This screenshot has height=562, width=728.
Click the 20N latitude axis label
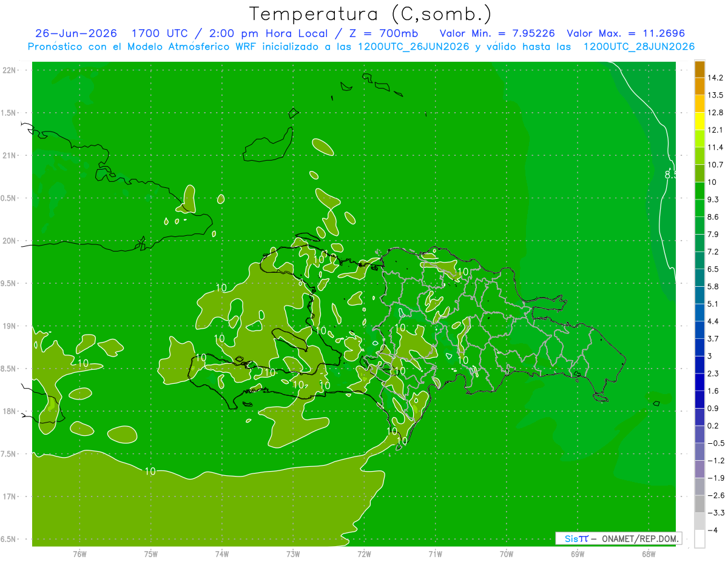(10, 241)
